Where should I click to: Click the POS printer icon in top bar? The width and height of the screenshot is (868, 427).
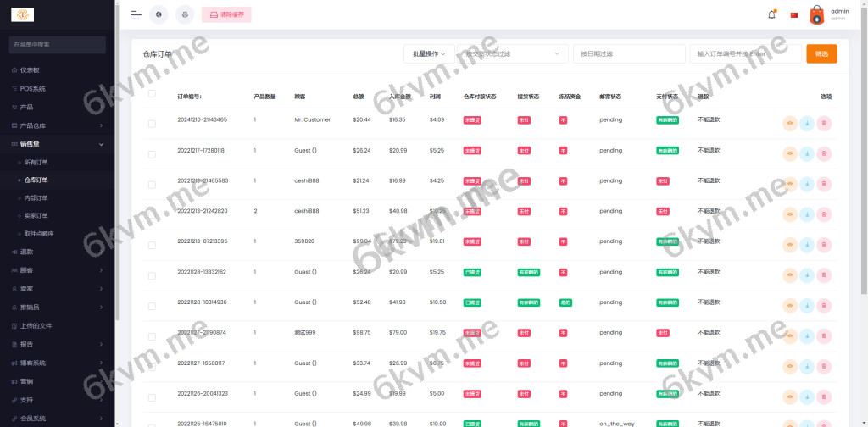tap(185, 14)
